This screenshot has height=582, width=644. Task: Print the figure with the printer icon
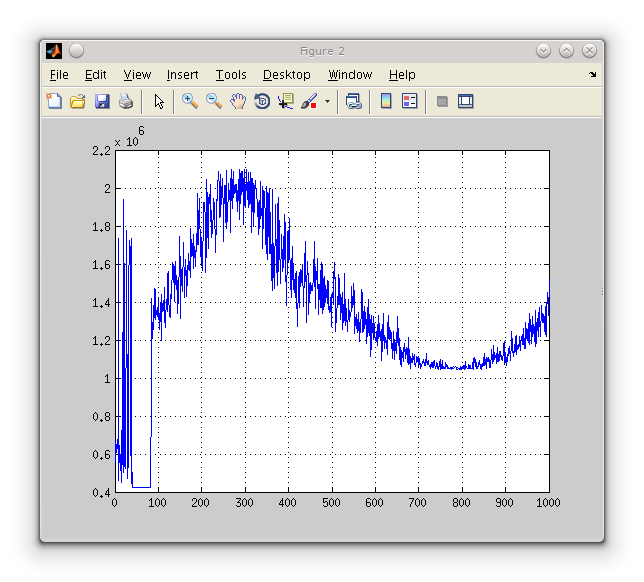126,101
